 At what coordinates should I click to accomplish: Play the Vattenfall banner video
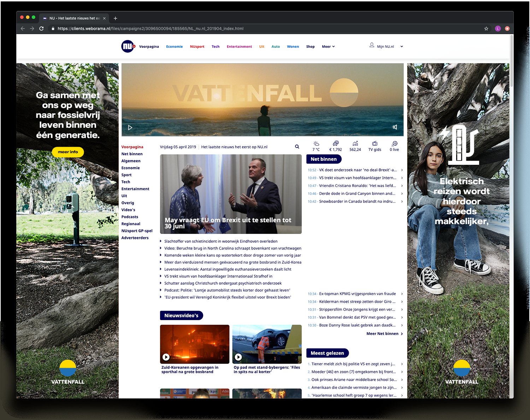tap(130, 128)
